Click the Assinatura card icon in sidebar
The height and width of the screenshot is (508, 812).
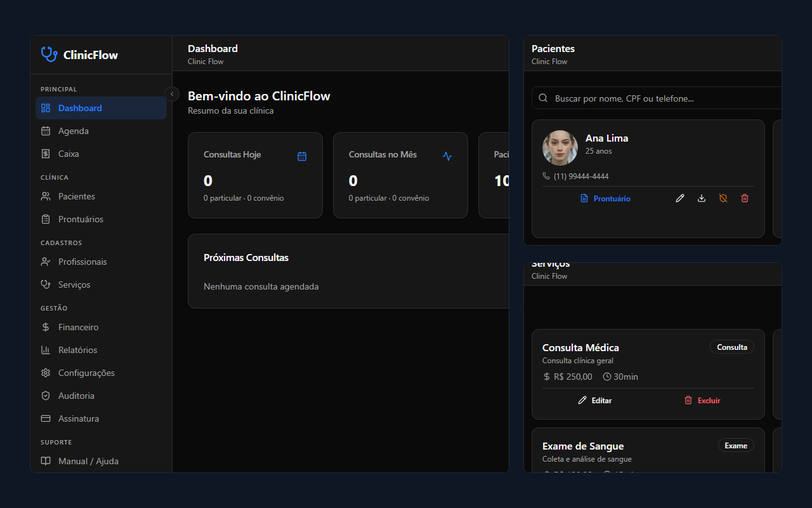tap(46, 418)
